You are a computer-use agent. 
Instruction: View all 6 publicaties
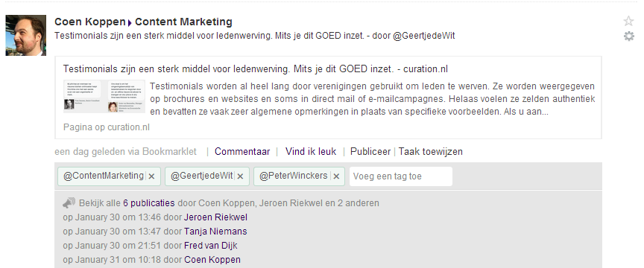coord(148,203)
